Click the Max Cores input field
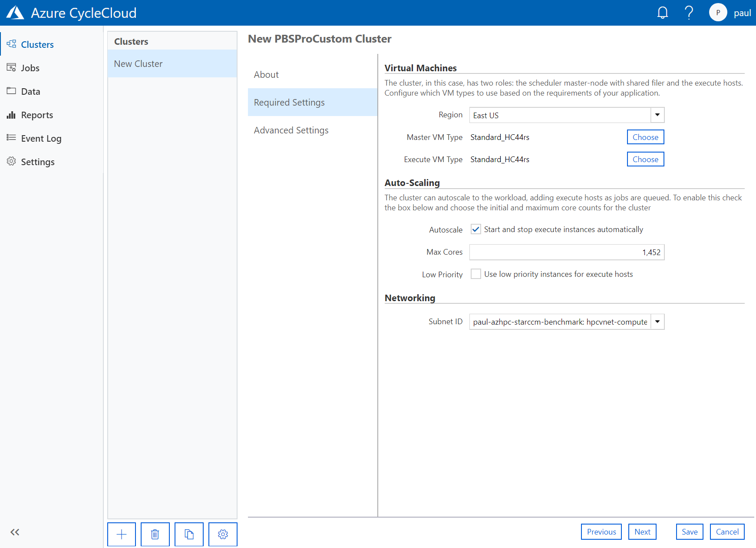 point(567,252)
